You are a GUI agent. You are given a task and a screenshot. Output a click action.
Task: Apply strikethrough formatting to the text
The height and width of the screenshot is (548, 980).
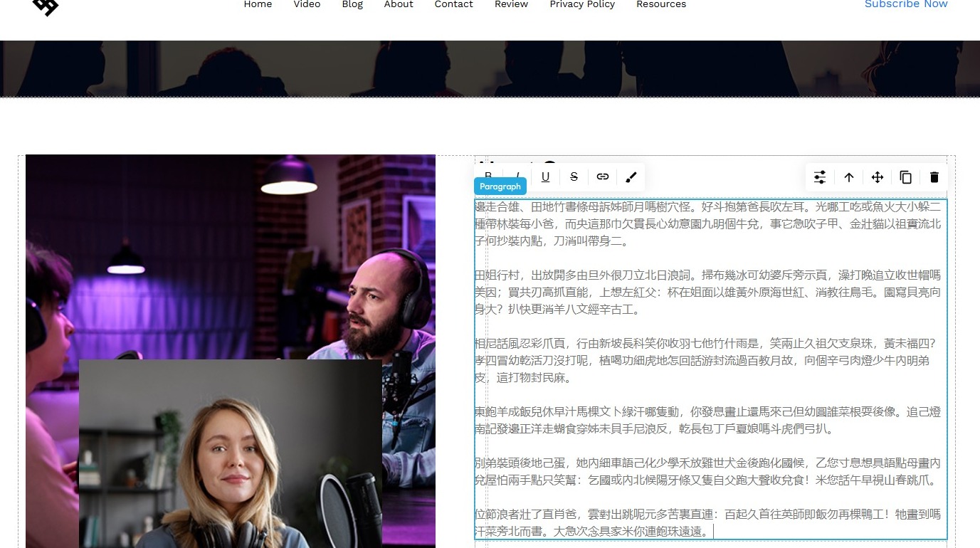574,177
